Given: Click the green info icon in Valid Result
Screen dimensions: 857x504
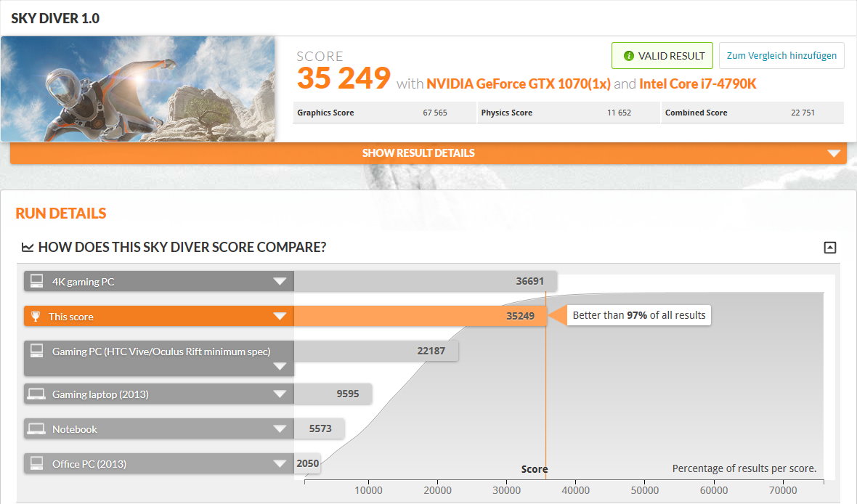Looking at the screenshot, I should click(x=629, y=56).
